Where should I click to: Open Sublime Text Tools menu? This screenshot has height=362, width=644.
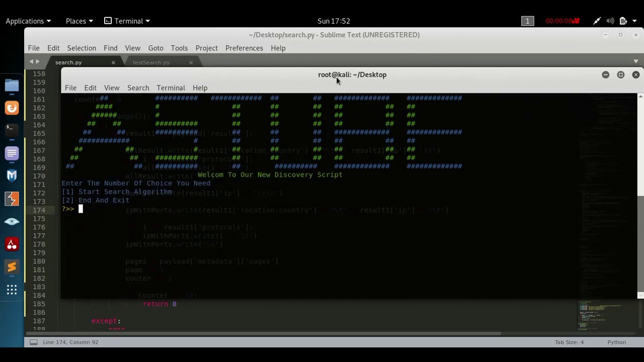pos(179,48)
